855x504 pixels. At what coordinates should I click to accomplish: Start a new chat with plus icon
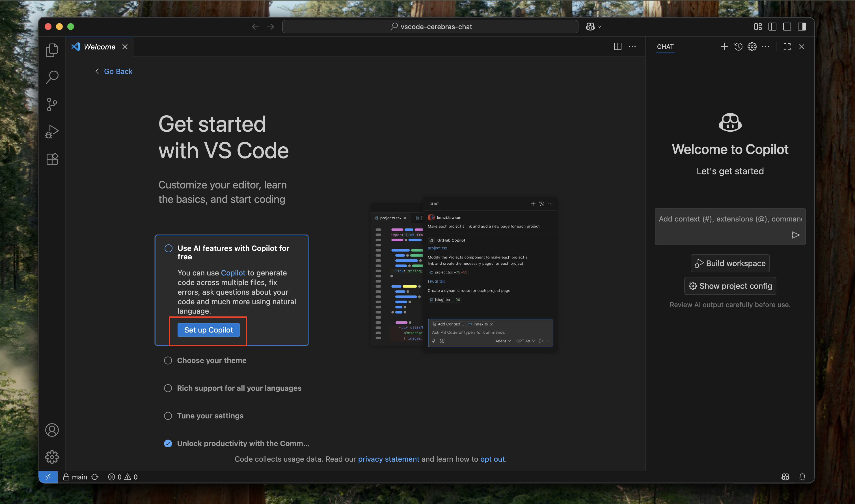[724, 47]
